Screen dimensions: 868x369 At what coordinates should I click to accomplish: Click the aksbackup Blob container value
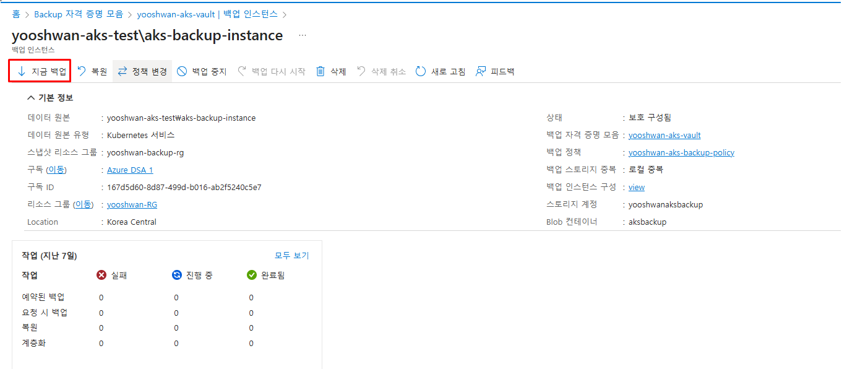[647, 222]
